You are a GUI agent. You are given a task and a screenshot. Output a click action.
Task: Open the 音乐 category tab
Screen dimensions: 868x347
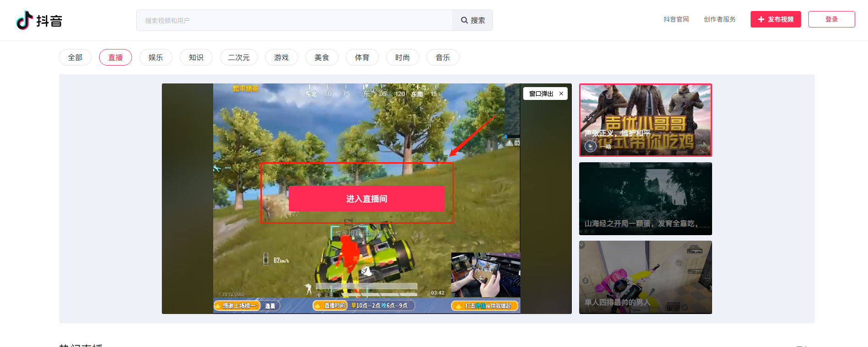click(443, 57)
